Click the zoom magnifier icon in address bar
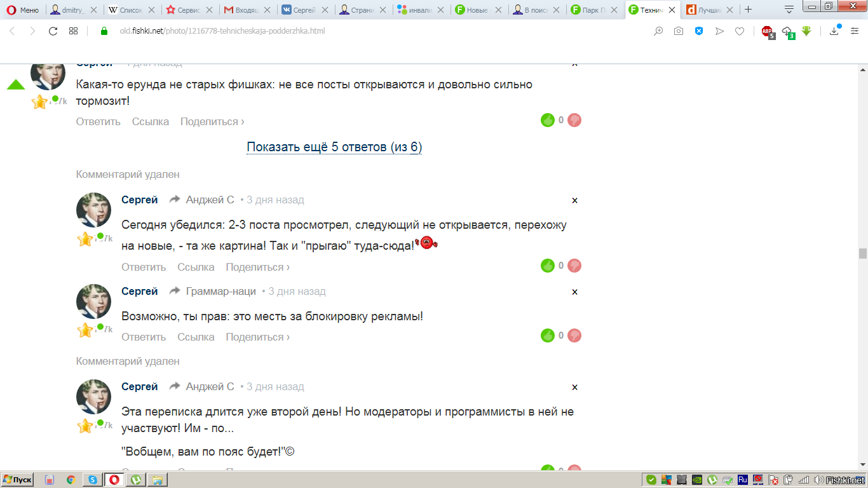 coord(658,31)
